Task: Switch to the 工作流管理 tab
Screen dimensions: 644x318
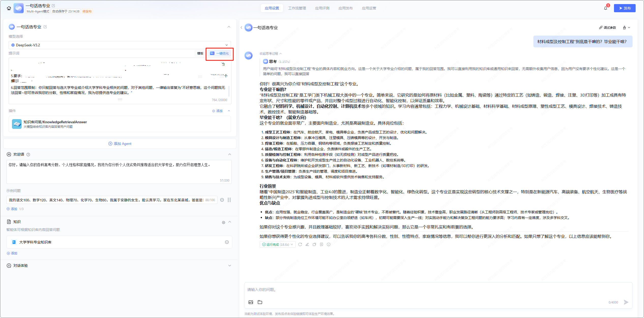Action: point(297,8)
